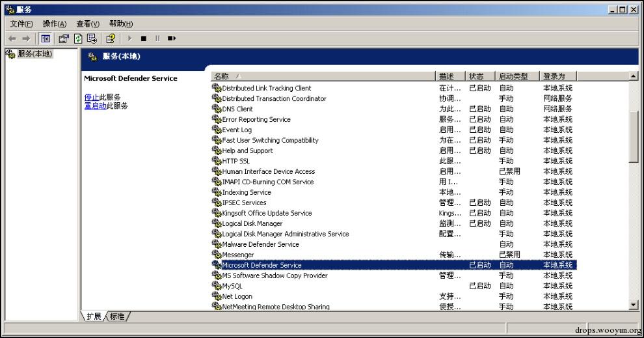
Task: Open the 查看(V) menu
Action: 88,24
